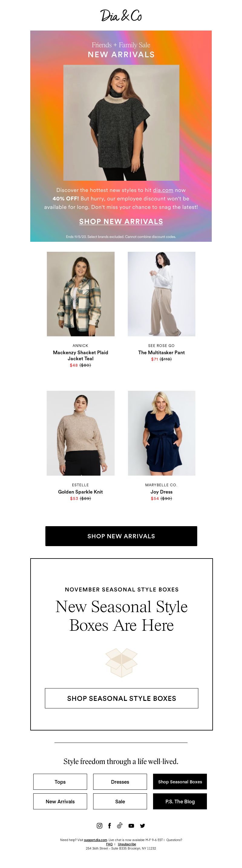Go to P.S. The Blog

pyautogui.click(x=180, y=801)
